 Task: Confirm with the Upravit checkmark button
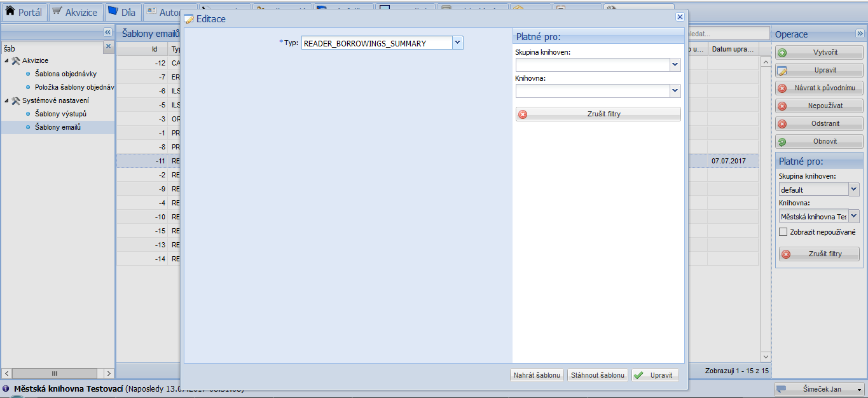pos(655,375)
